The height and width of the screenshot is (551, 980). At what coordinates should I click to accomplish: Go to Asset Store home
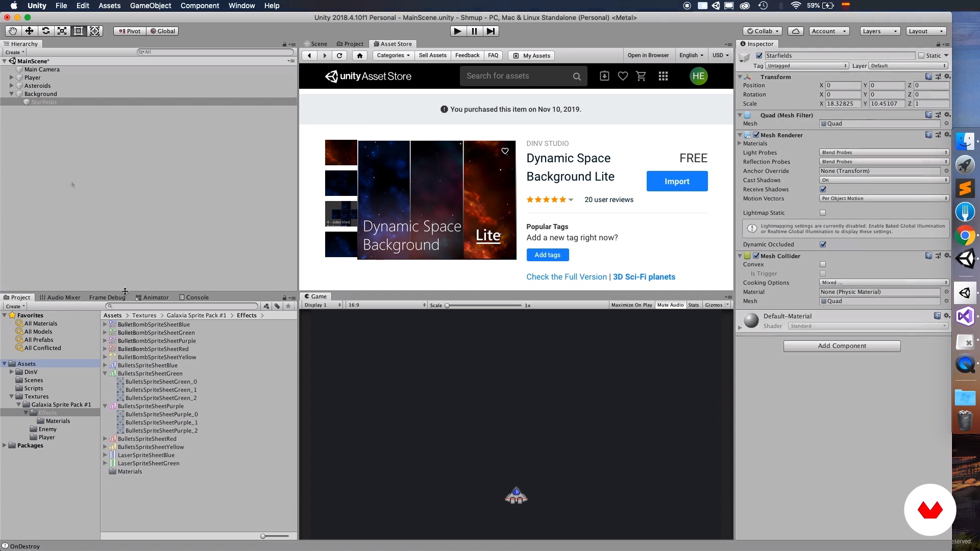[x=360, y=56]
